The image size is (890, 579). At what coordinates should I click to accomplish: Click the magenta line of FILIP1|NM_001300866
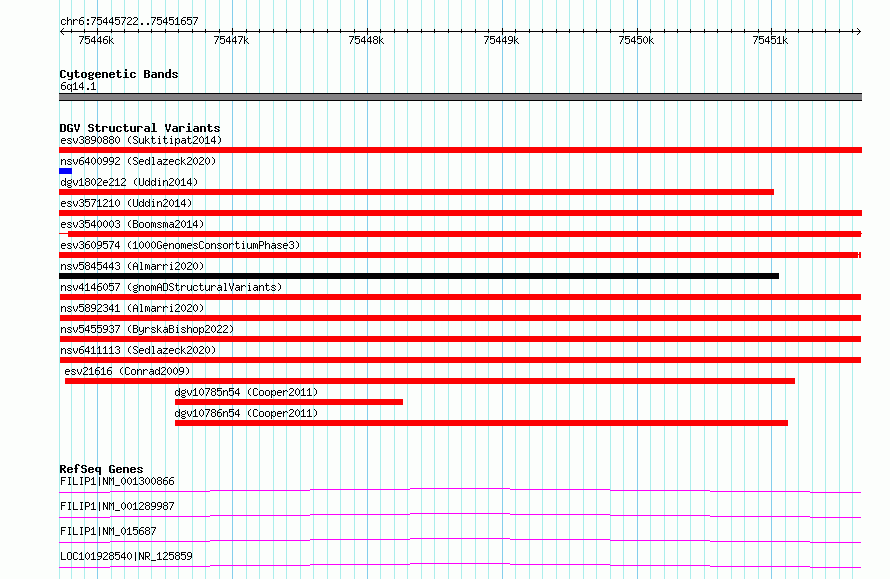point(460,490)
